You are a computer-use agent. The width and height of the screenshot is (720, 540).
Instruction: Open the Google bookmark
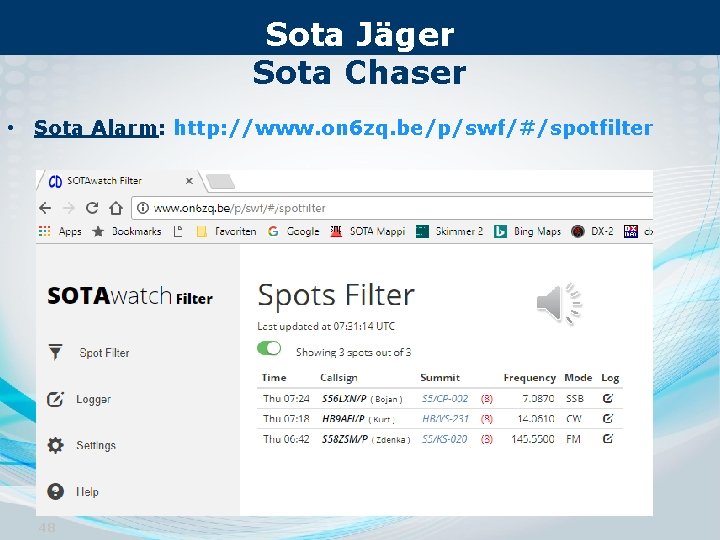pos(293,231)
